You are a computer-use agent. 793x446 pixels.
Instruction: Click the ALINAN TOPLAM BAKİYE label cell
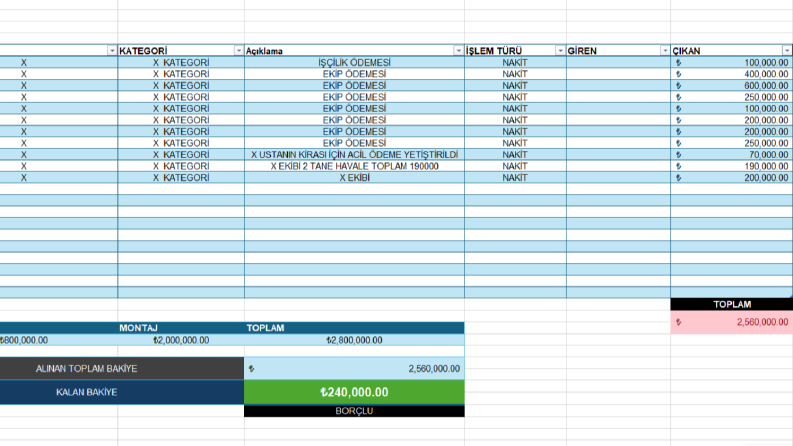coord(122,368)
